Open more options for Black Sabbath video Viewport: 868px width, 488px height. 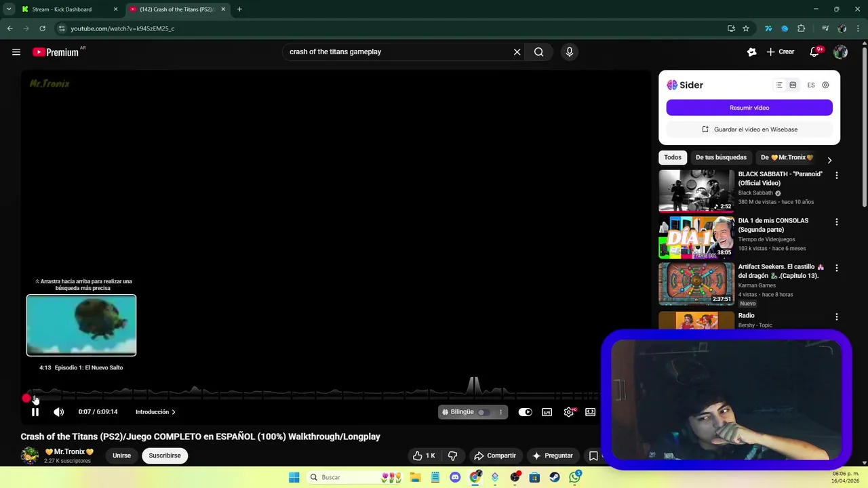pyautogui.click(x=836, y=175)
